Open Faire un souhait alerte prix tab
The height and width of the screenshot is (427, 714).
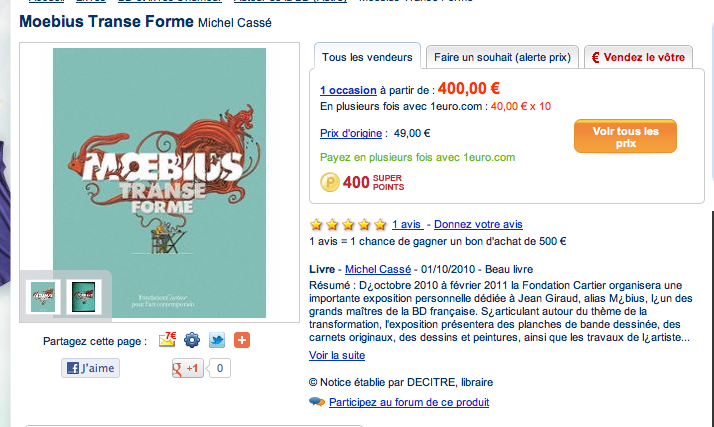tap(502, 57)
